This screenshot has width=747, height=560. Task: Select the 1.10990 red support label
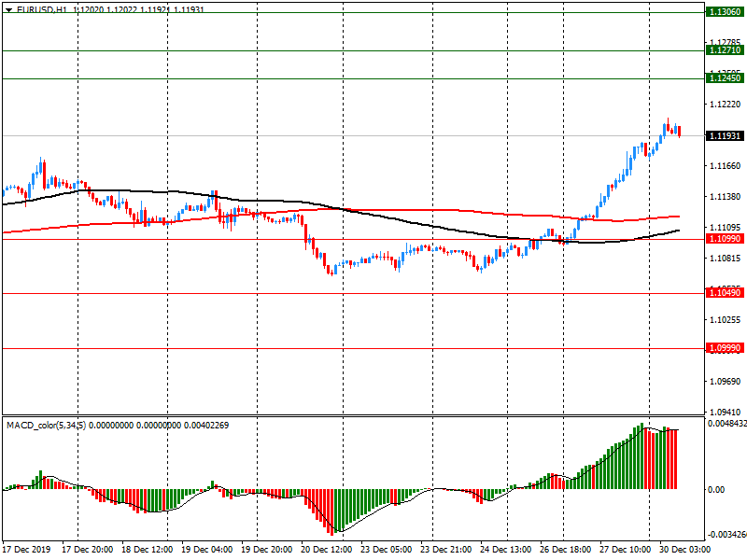726,239
